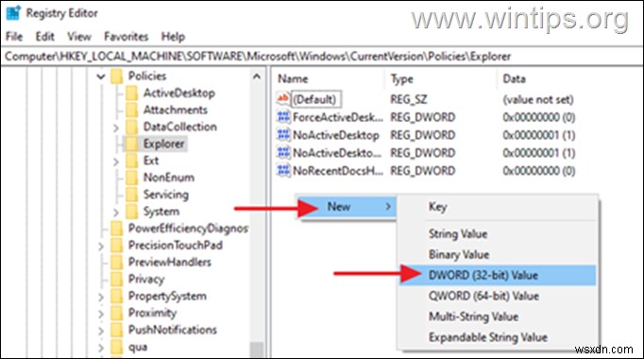
Task: Click the Policies folder icon
Action: (x=117, y=77)
